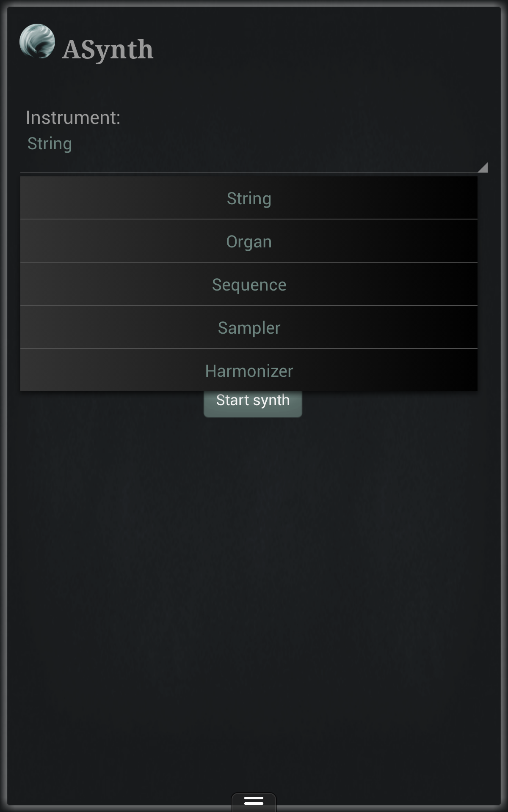Tap the Start synth label text

coord(253,400)
